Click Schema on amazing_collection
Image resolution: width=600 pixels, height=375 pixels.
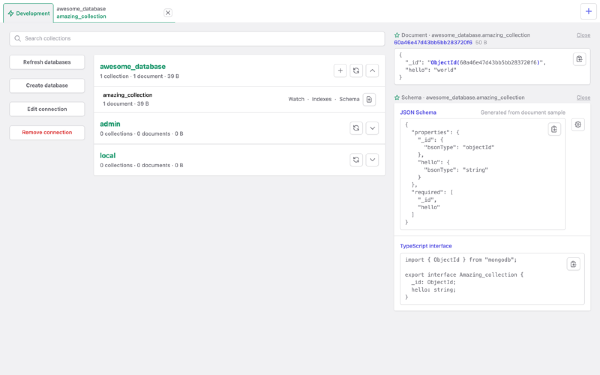[349, 99]
